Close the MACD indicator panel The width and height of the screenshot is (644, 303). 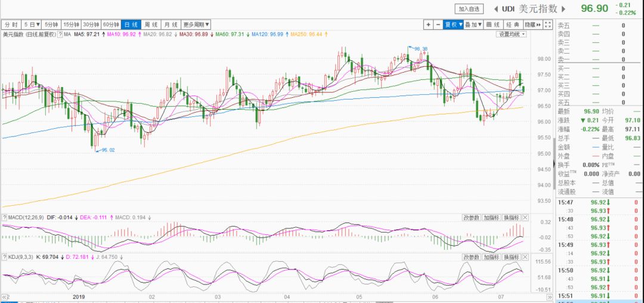click(x=527, y=218)
